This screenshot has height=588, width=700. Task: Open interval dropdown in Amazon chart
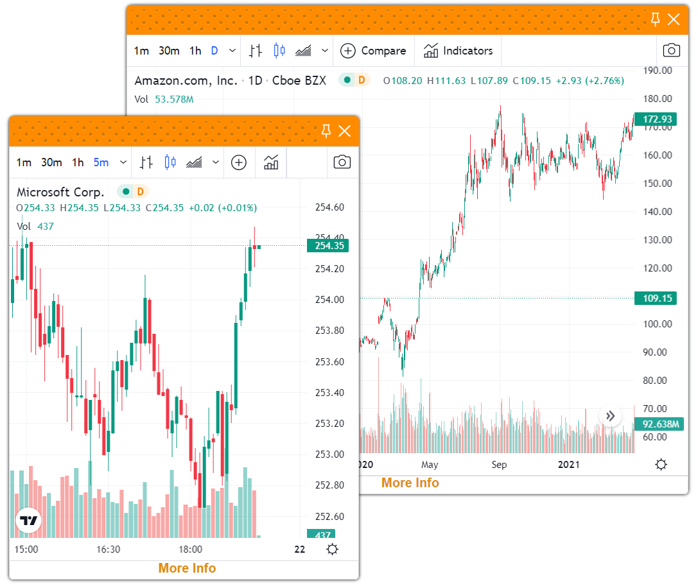tap(232, 51)
